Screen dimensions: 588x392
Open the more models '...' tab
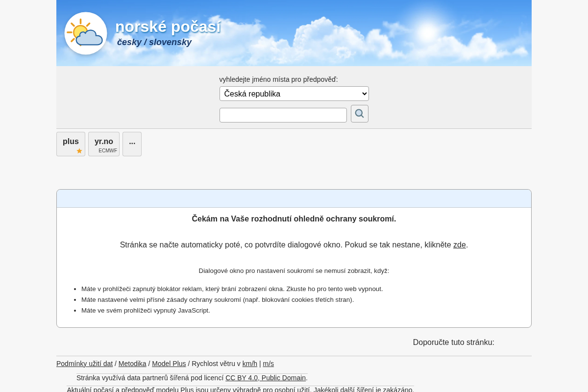tap(132, 144)
